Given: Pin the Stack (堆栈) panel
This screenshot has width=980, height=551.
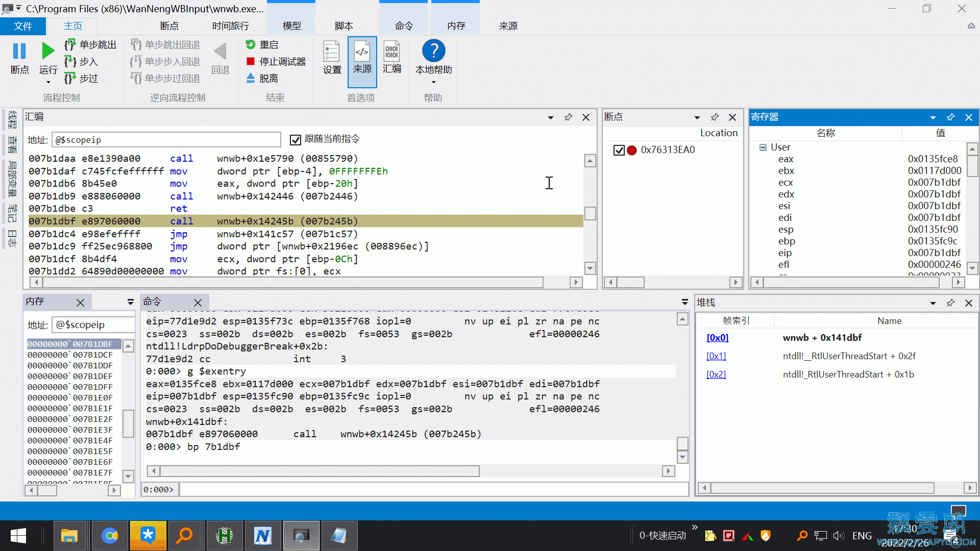Looking at the screenshot, I should point(950,303).
